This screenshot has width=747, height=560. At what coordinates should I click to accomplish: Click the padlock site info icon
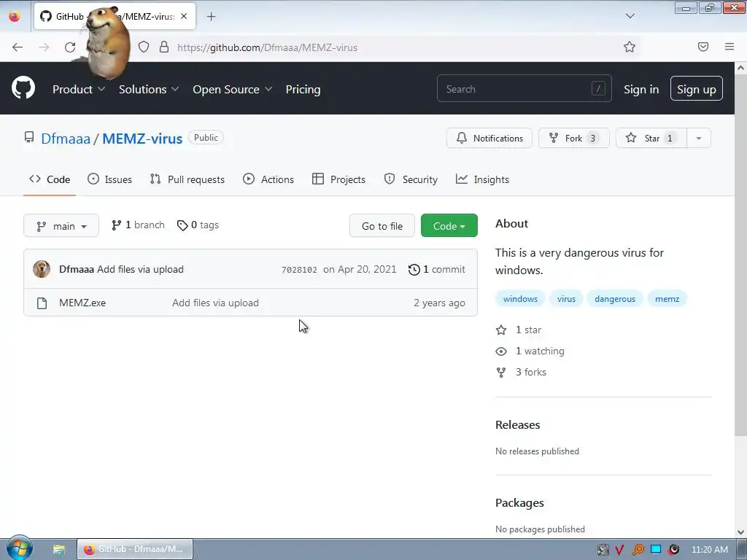tap(164, 47)
